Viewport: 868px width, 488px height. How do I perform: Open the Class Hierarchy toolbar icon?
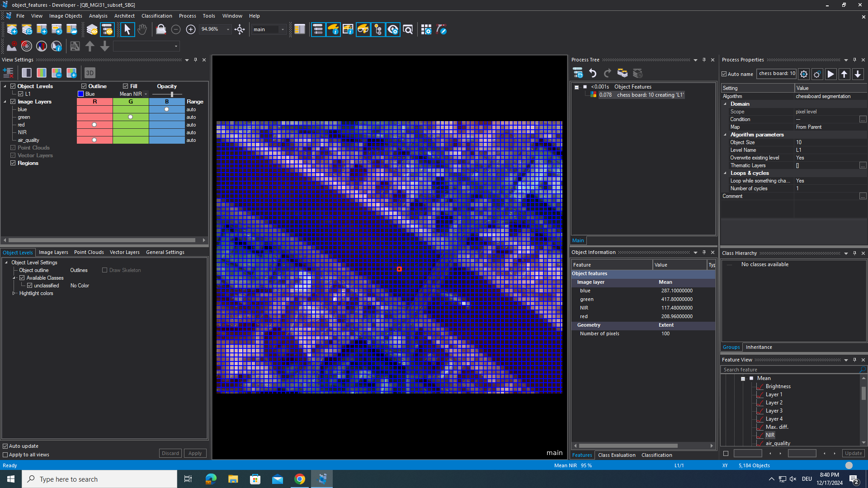pyautogui.click(x=378, y=30)
